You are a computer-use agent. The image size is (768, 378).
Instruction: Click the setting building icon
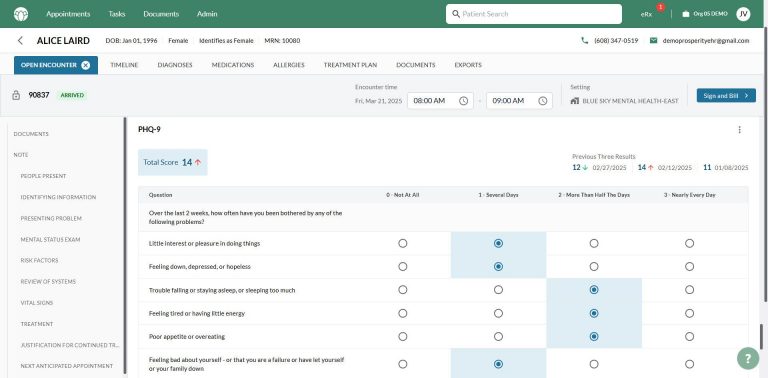coord(575,100)
